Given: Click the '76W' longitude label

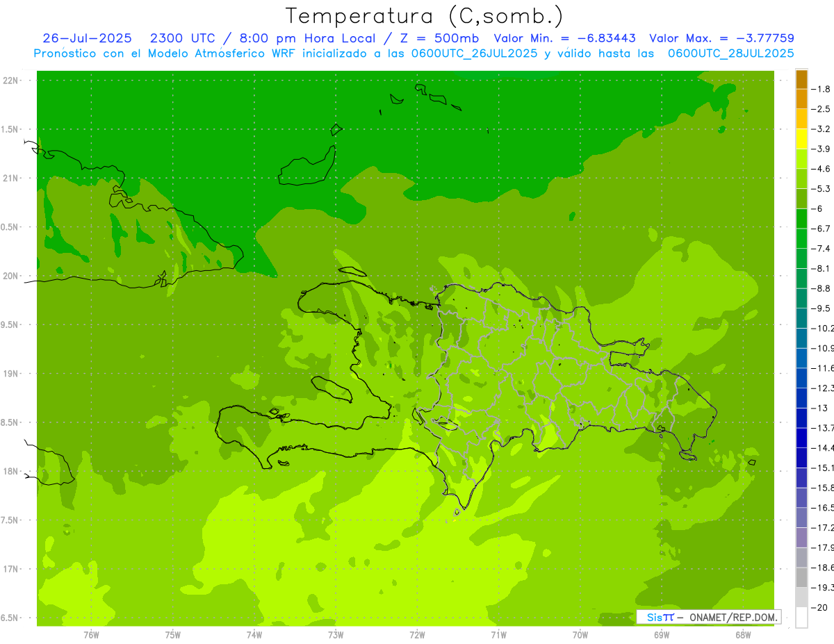Looking at the screenshot, I should (91, 635).
